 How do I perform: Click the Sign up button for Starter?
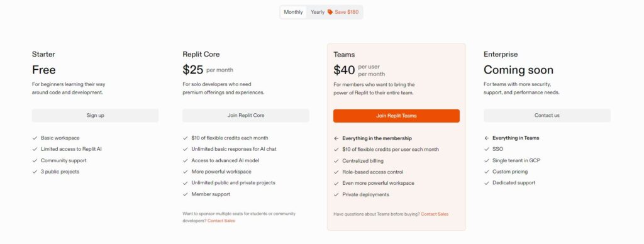pos(96,116)
